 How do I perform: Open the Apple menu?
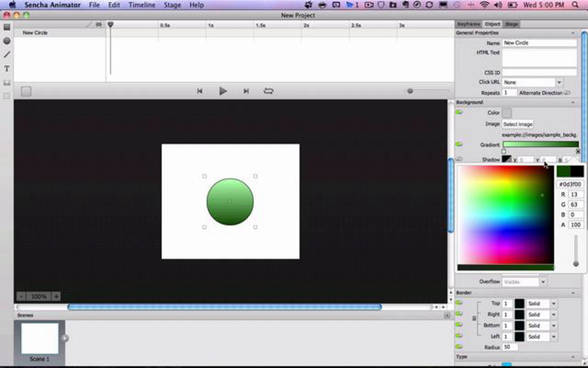[12, 5]
